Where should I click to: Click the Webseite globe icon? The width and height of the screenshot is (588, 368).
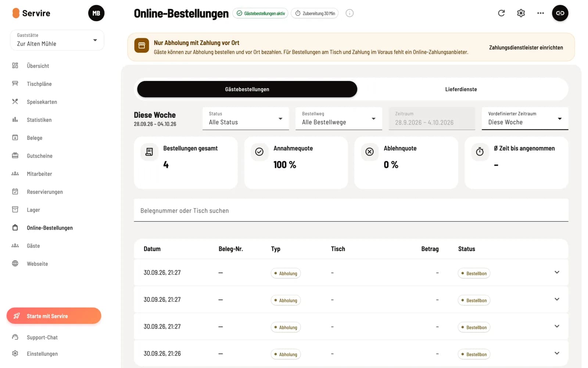[15, 263]
